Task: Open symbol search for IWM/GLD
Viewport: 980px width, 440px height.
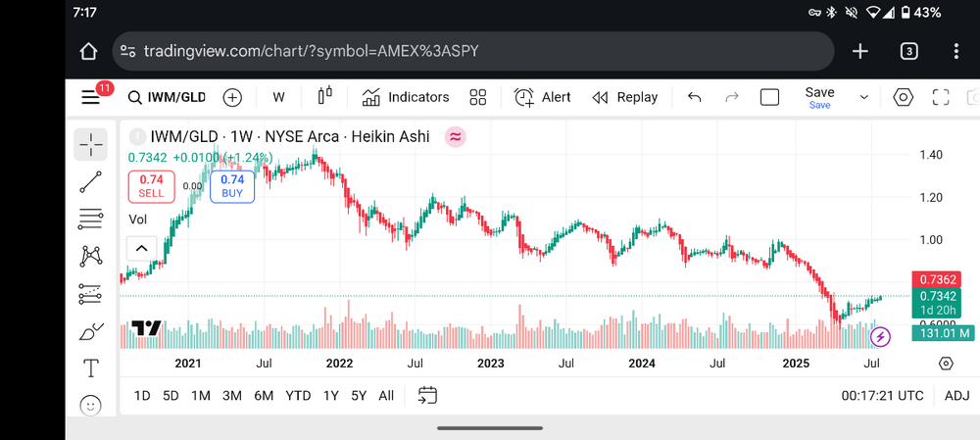Action: pos(167,97)
